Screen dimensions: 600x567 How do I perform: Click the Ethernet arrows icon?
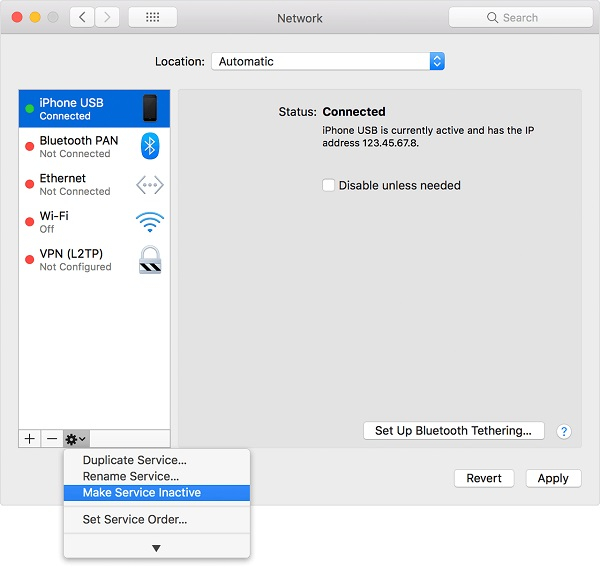(150, 185)
